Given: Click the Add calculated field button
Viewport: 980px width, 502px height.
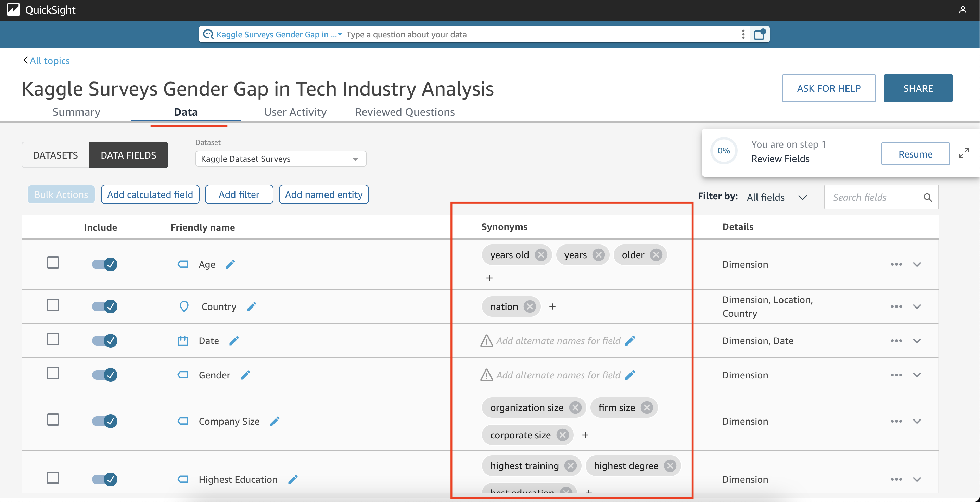Looking at the screenshot, I should click(x=150, y=194).
